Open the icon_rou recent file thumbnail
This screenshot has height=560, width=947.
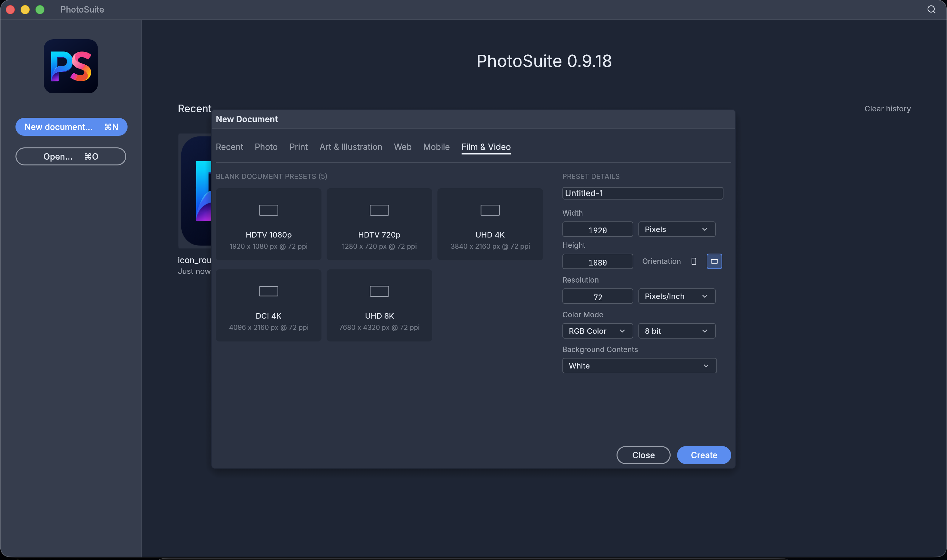tap(195, 191)
